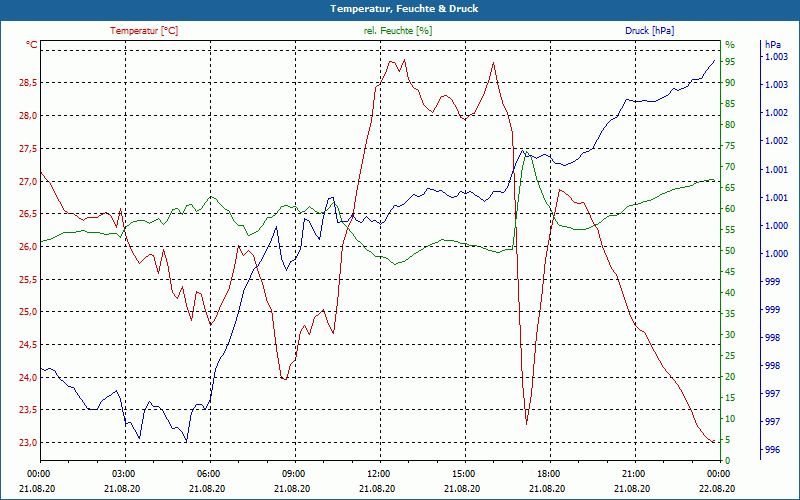
Task: Click the '20' value on humidity axis
Action: click(730, 377)
